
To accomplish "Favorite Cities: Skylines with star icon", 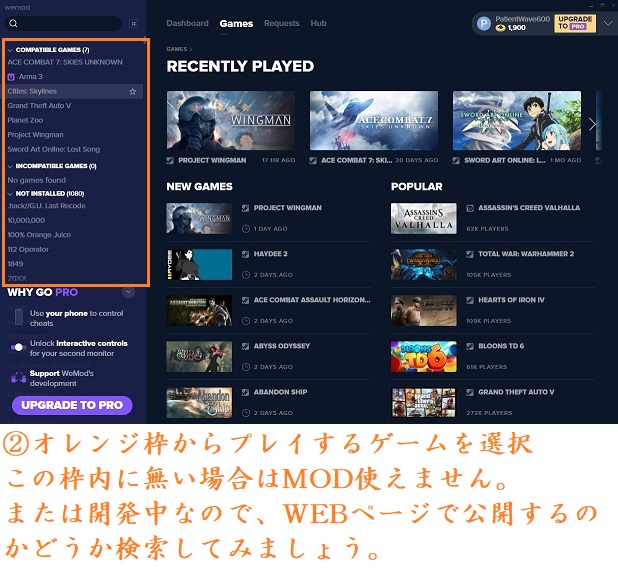I will coord(133,91).
